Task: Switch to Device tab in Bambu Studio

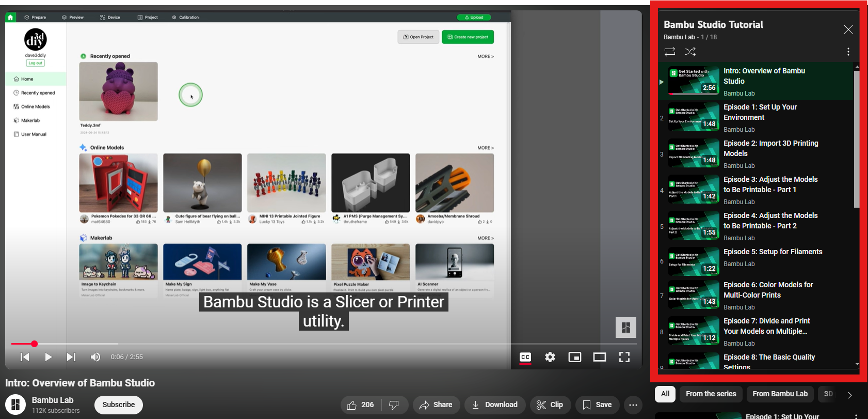Action: [110, 17]
